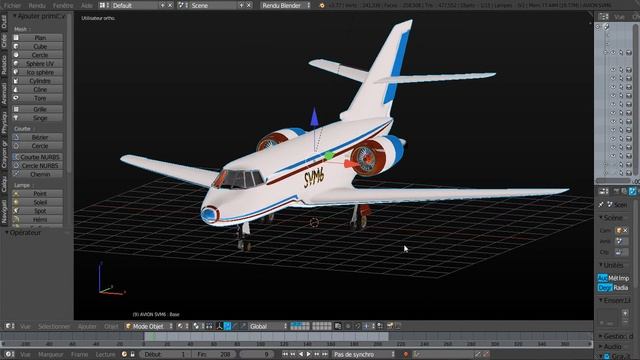Add a Chemin path curve

pos(38,174)
